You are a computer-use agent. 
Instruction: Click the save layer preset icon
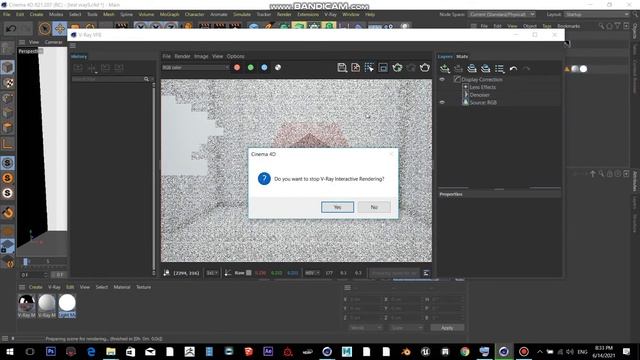click(472, 69)
